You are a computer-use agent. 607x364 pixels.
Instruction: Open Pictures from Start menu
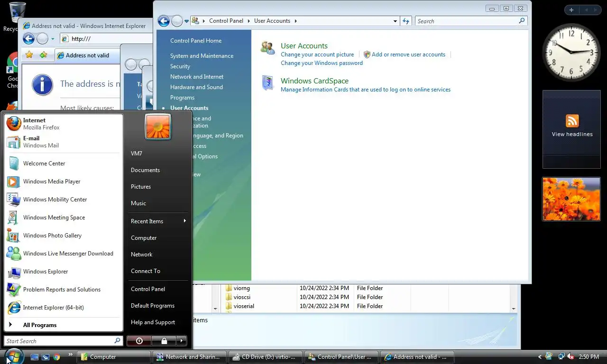click(158, 187)
